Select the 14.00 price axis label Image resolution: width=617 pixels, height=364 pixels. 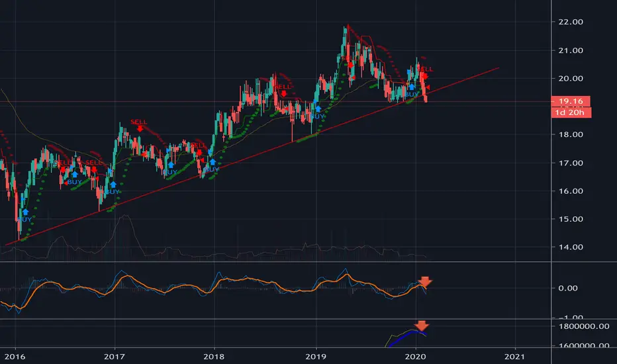(571, 247)
